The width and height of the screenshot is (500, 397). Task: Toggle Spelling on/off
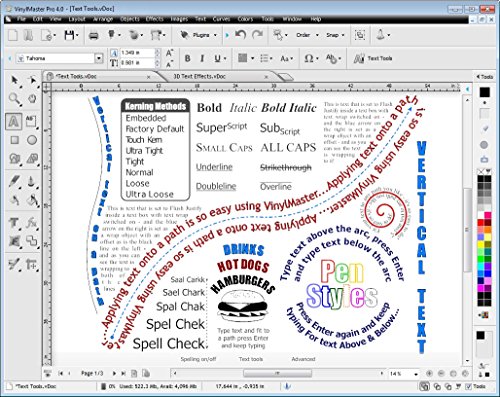(198, 359)
